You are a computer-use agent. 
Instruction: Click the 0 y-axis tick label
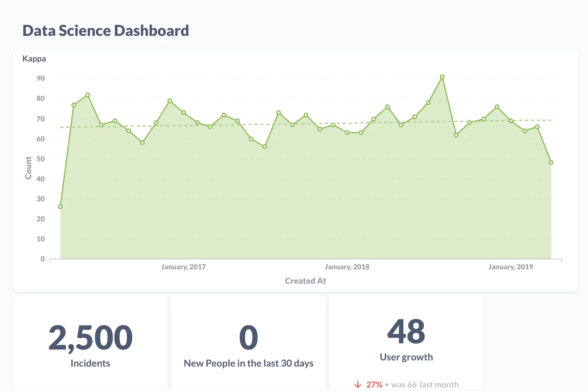[43, 259]
